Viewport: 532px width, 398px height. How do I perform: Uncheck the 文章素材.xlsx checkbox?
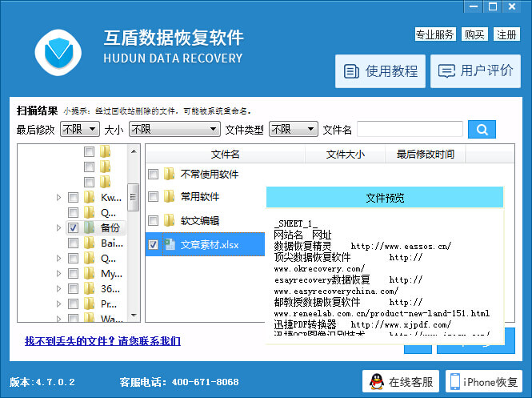tap(153, 244)
